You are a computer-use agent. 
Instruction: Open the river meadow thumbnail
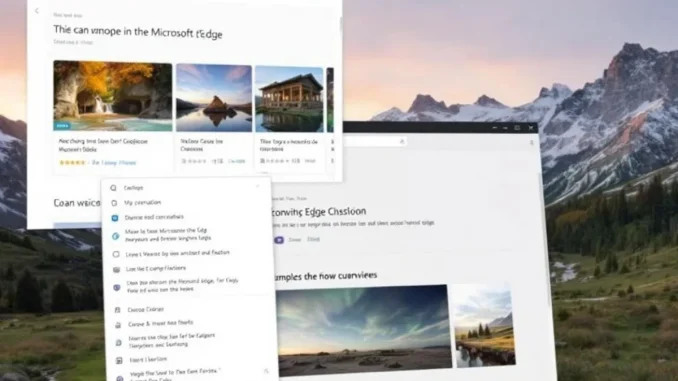484,325
